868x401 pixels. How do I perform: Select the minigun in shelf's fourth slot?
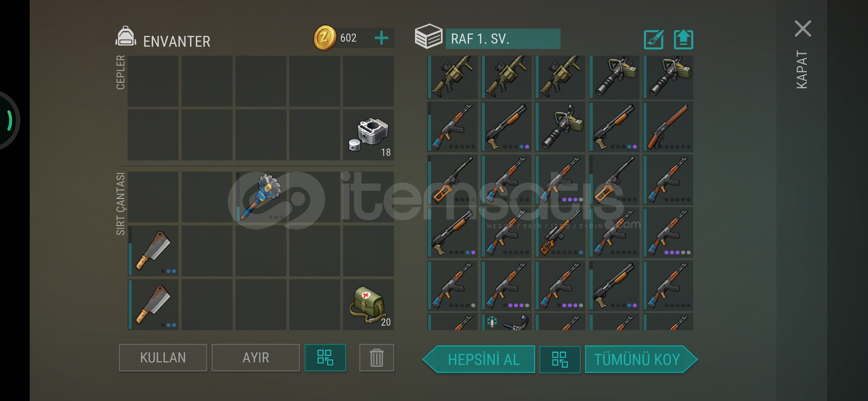click(614, 77)
